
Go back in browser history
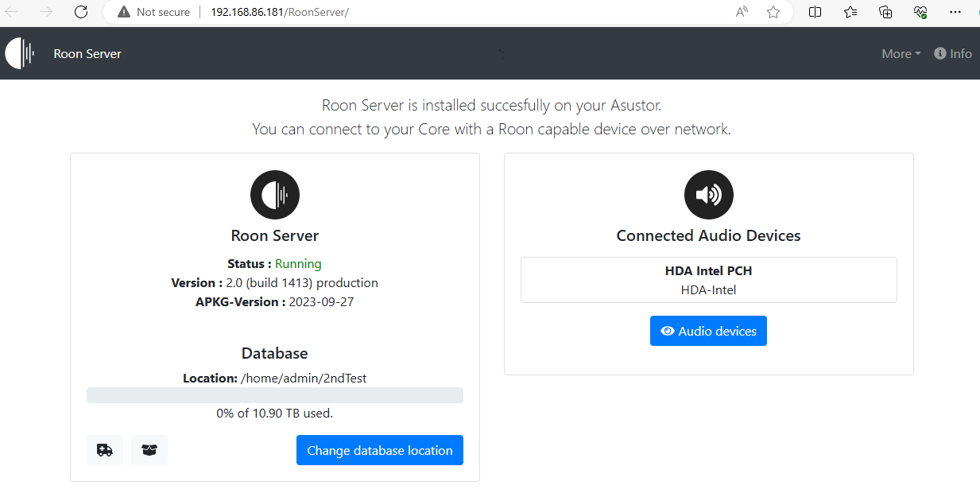(x=12, y=12)
